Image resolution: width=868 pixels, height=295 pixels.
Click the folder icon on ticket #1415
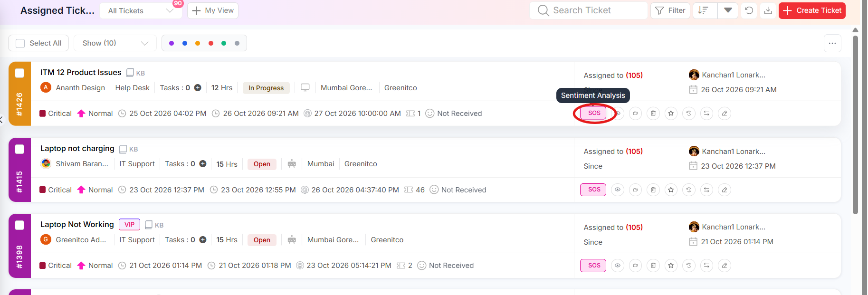(635, 190)
